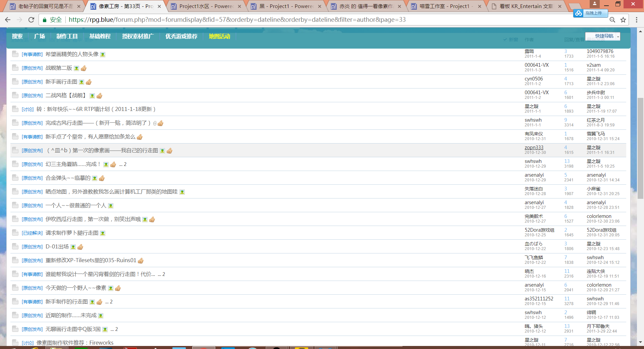Click image icon beside 近期的制作......未完成
644x349 pixels.
(x=101, y=316)
